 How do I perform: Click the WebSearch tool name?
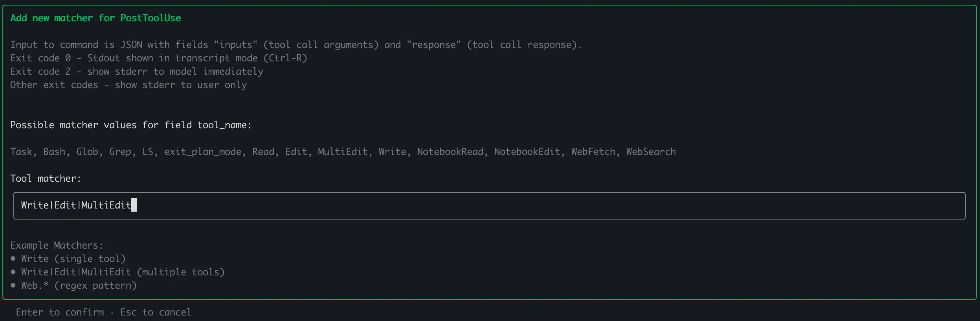[651, 152]
